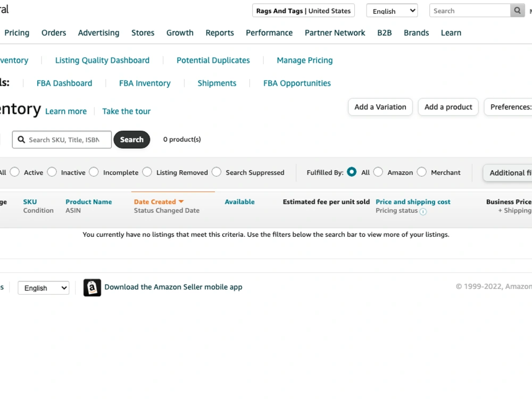Viewport: 532px width, 399px height.
Task: Open the Advertising menu
Action: [99, 32]
